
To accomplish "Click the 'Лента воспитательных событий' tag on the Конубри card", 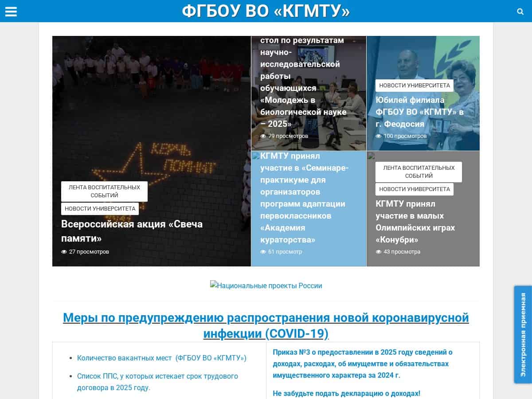I will pyautogui.click(x=419, y=172).
